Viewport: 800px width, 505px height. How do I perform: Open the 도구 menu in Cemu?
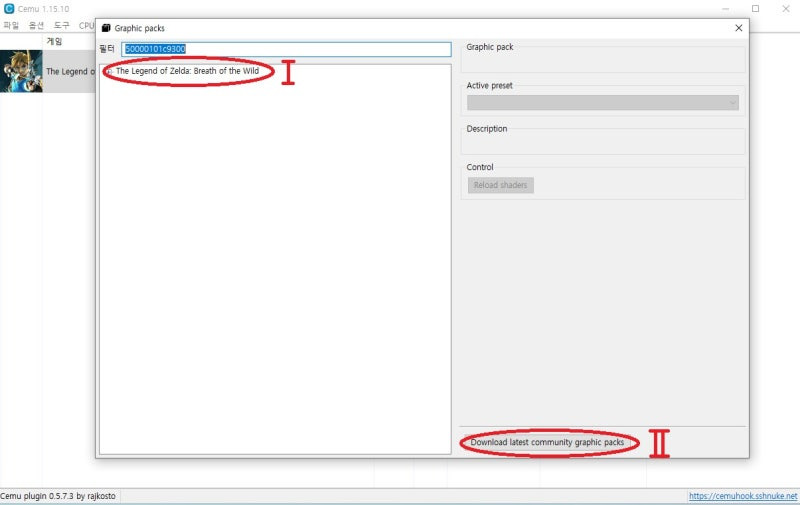[x=61, y=25]
